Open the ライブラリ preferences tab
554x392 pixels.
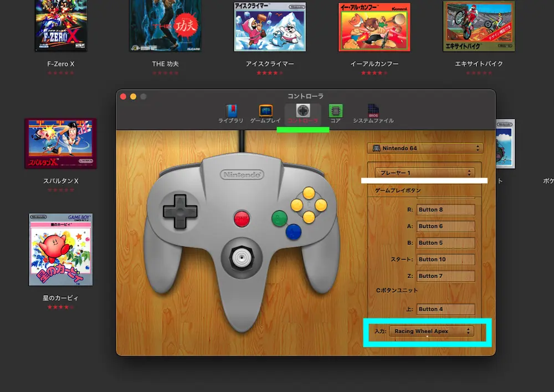click(230, 114)
